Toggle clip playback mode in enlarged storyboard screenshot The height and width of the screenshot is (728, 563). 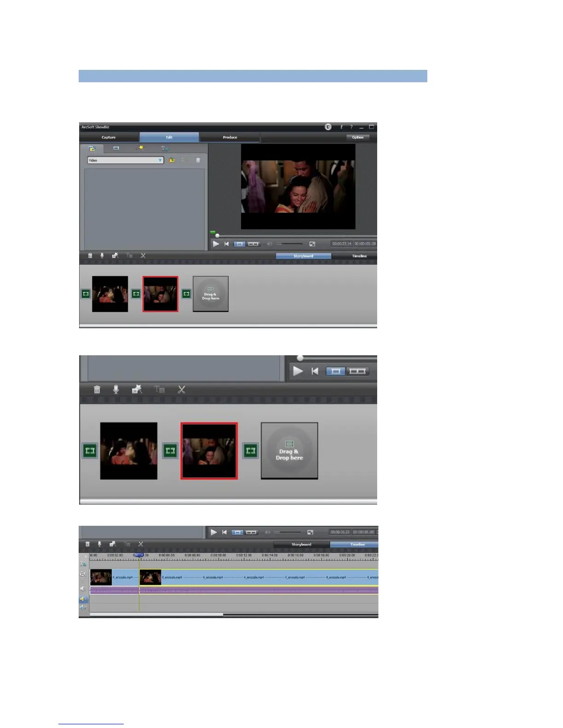coord(336,371)
